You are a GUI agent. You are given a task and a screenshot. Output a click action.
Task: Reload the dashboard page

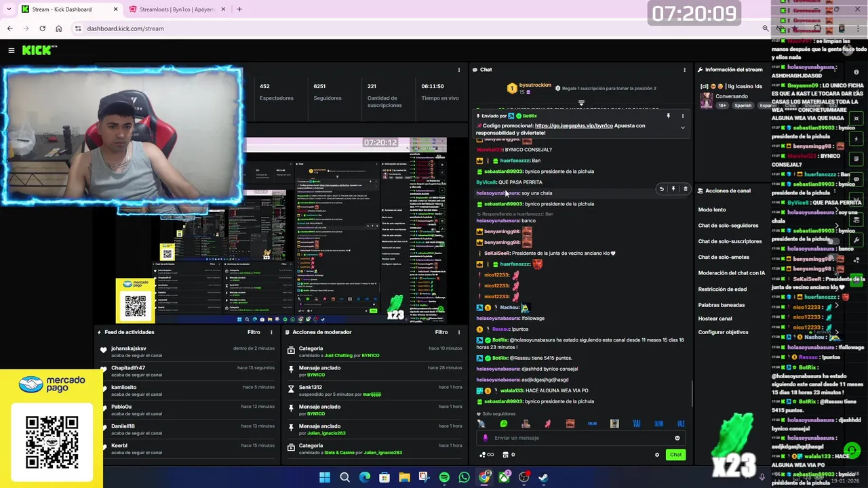42,28
